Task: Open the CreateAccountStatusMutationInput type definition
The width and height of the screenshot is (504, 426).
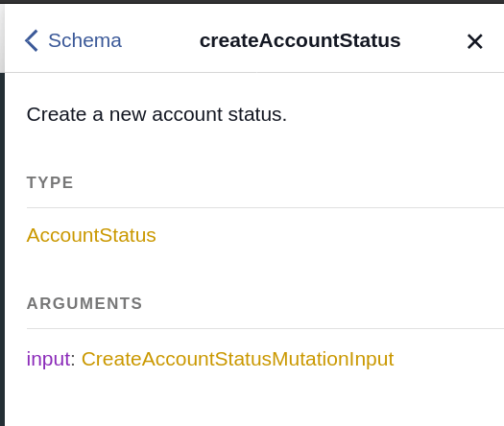Action: 237,359
